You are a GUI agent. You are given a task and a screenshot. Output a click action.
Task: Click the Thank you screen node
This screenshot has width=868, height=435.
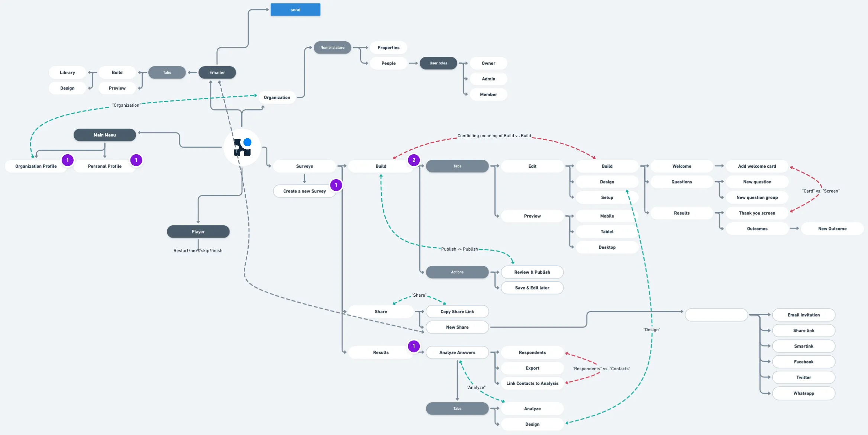click(757, 213)
